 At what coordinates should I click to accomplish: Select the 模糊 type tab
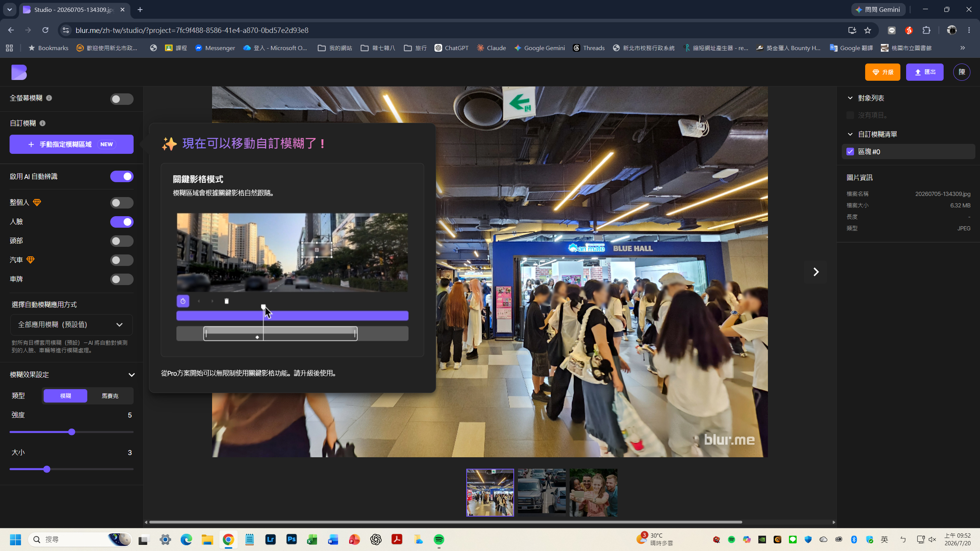click(x=65, y=396)
